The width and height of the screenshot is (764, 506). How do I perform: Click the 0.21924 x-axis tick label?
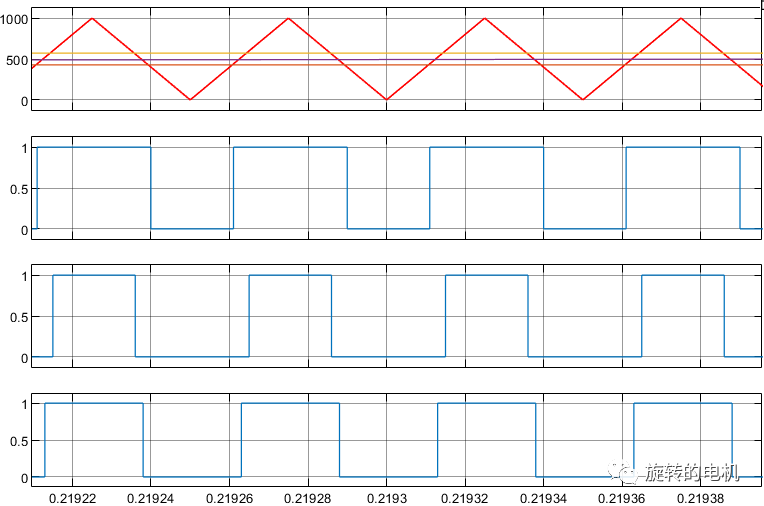point(150,498)
